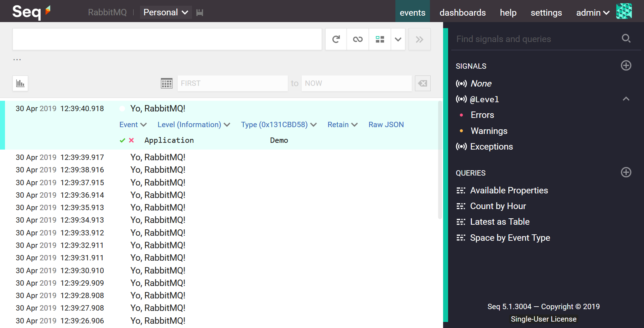
Task: Click the event list scrollbar
Action: coord(440,160)
